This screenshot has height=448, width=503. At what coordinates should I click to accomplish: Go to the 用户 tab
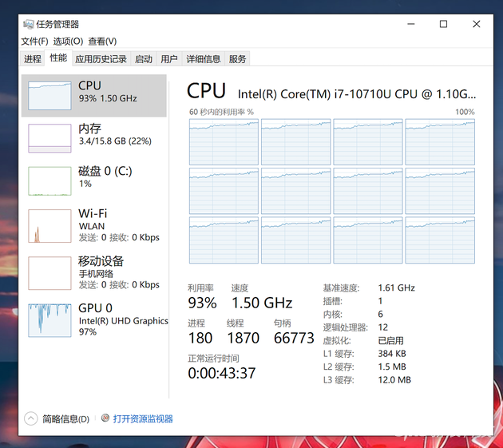(x=169, y=59)
